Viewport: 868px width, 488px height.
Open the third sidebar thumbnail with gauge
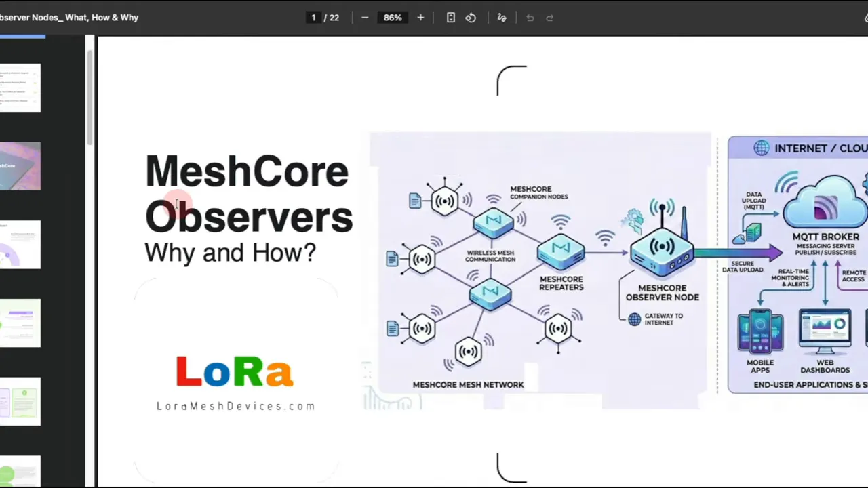[20, 245]
